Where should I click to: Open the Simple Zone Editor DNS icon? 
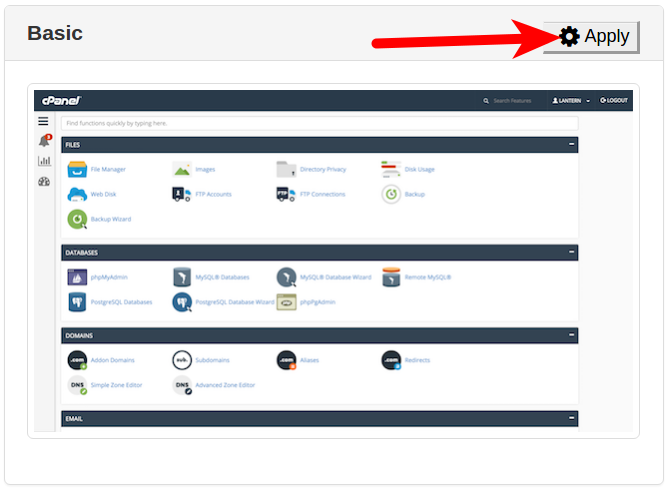(77, 385)
